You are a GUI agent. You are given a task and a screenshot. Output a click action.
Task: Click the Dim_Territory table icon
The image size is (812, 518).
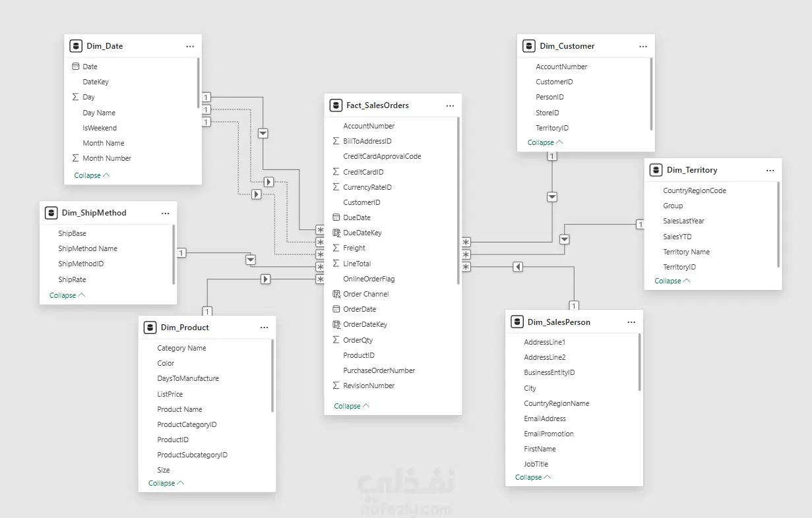point(656,170)
